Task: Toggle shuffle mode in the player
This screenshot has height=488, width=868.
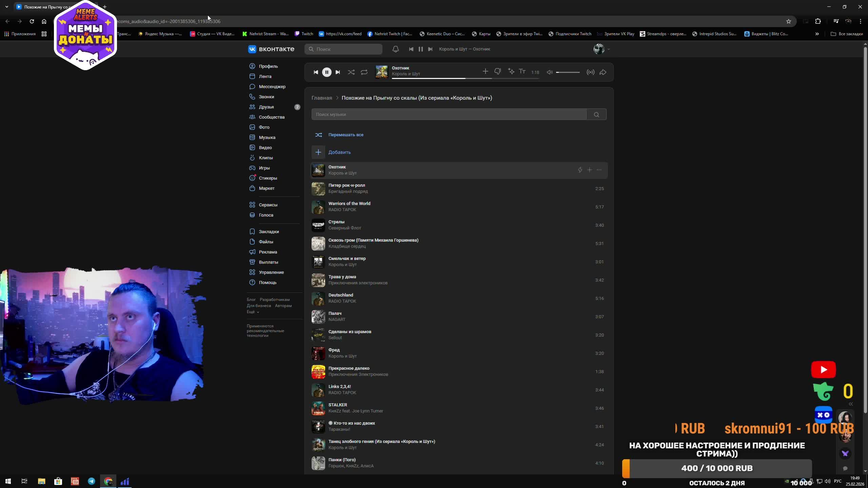Action: (351, 72)
